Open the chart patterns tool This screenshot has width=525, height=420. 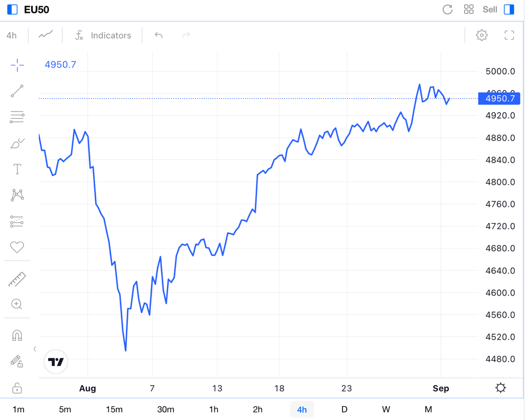coord(17,195)
